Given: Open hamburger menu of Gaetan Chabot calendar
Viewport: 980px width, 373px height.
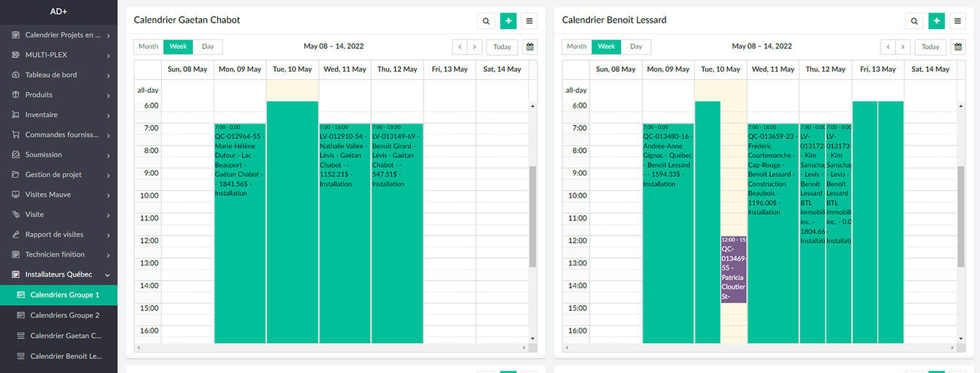Looking at the screenshot, I should click(529, 21).
